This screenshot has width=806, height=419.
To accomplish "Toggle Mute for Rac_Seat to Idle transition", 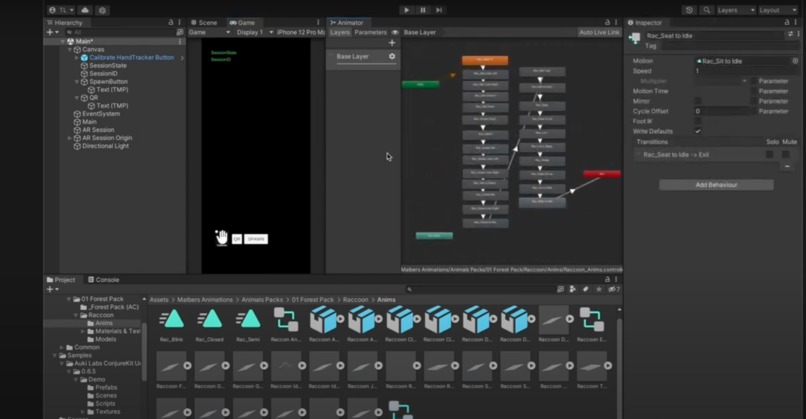I will click(x=785, y=155).
